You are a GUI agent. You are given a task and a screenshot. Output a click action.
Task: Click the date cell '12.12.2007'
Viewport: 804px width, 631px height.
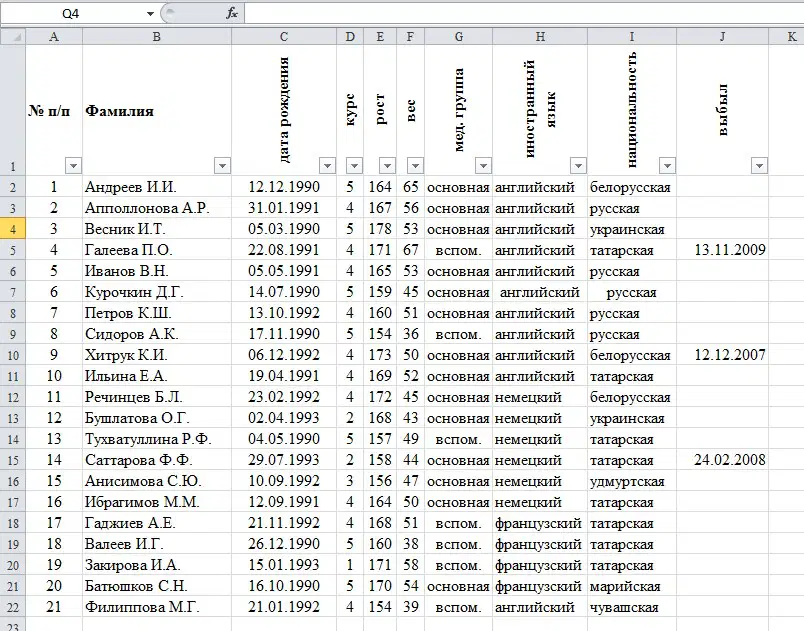[722, 355]
